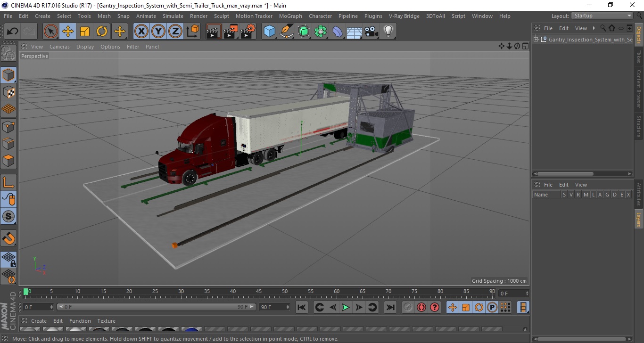Toggle the Y axis lock

tap(158, 32)
